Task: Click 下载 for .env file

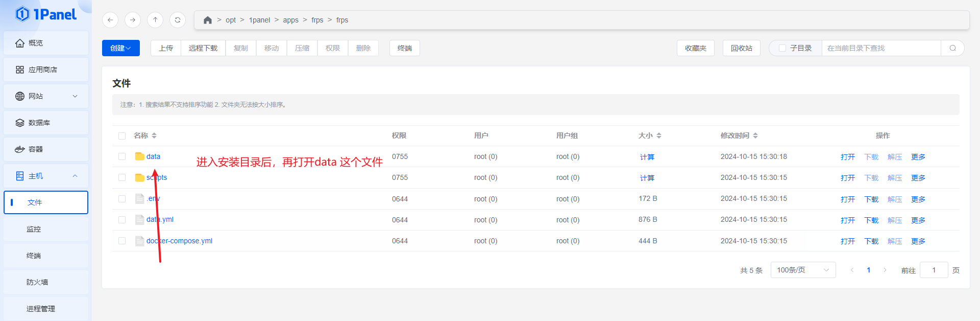Action: click(871, 199)
